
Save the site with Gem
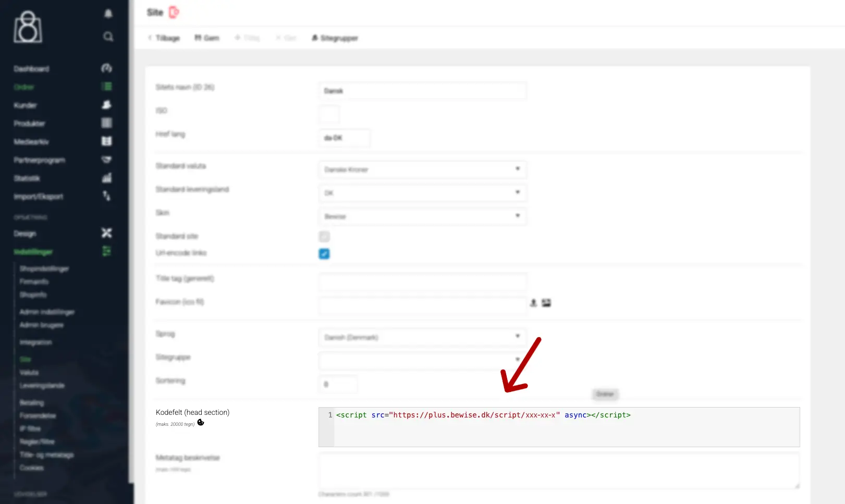[x=207, y=38]
